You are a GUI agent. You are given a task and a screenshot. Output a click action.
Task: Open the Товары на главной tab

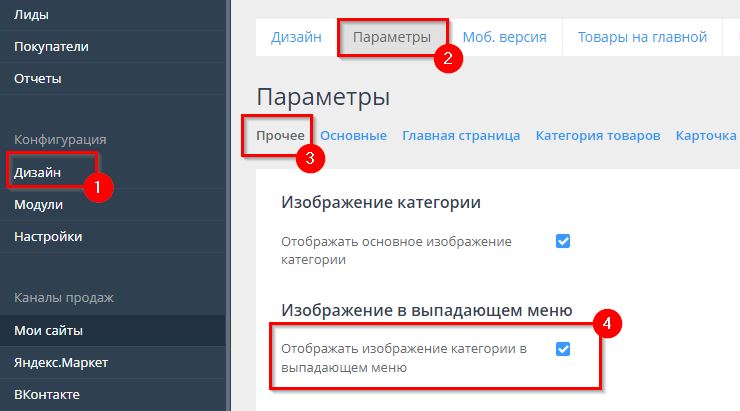(642, 37)
